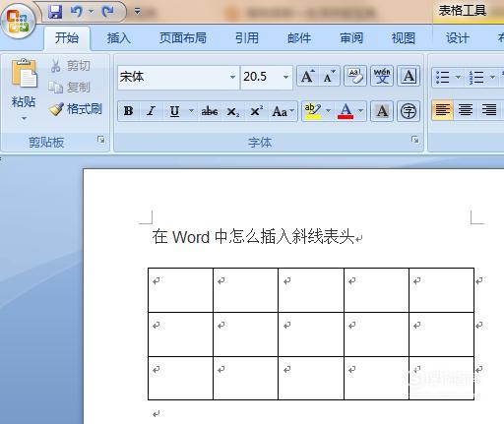
Task: Open the 设计 table tools tab
Action: 458,38
